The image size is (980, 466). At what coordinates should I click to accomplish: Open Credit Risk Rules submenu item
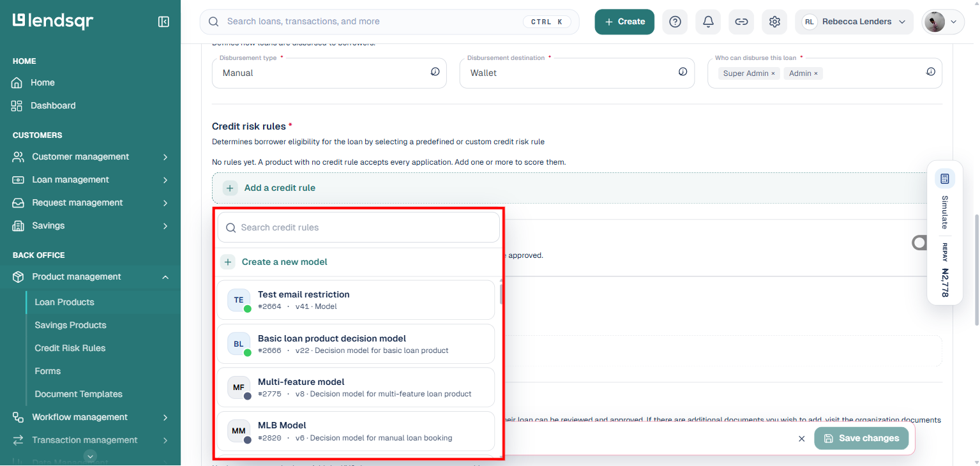pyautogui.click(x=70, y=348)
